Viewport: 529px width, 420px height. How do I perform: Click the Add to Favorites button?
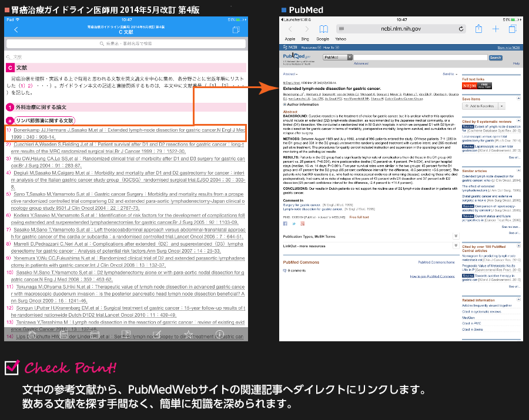point(480,106)
